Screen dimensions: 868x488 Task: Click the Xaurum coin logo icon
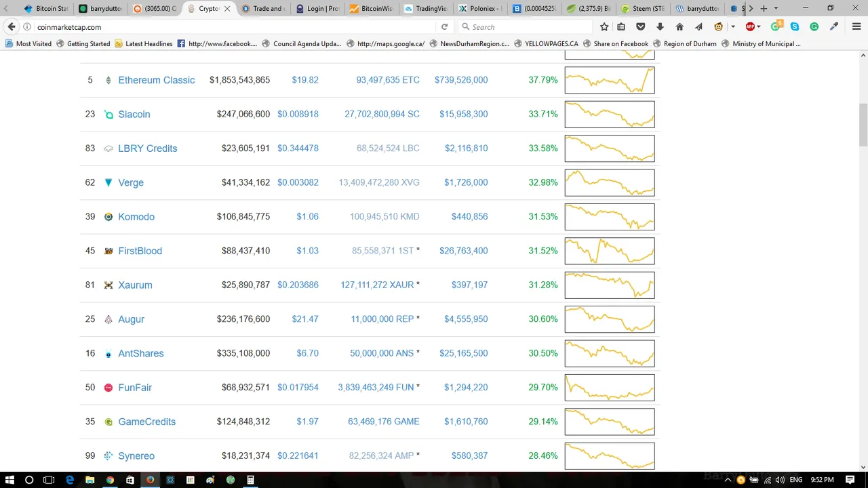(x=108, y=285)
